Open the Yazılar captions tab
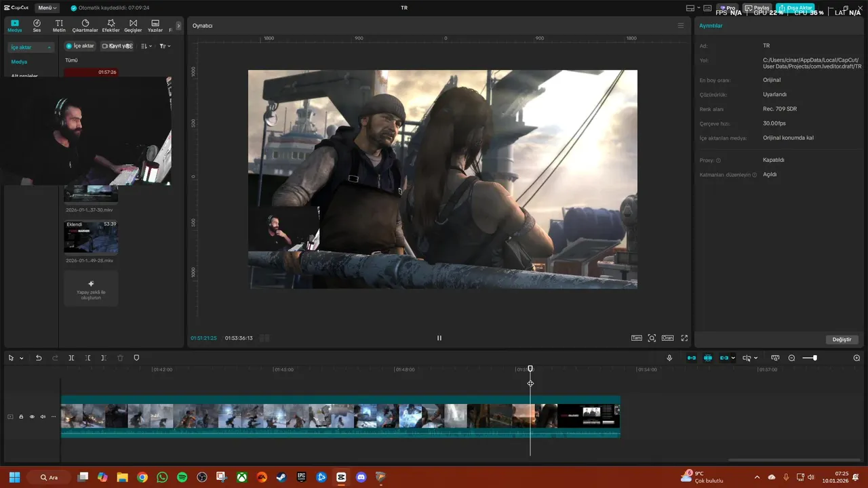The image size is (868, 488). (x=155, y=26)
